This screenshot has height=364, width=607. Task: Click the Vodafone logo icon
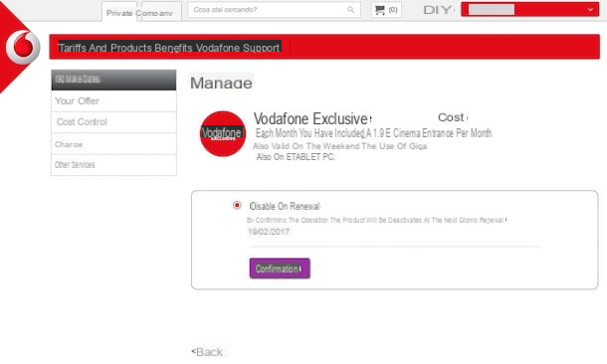[23, 48]
